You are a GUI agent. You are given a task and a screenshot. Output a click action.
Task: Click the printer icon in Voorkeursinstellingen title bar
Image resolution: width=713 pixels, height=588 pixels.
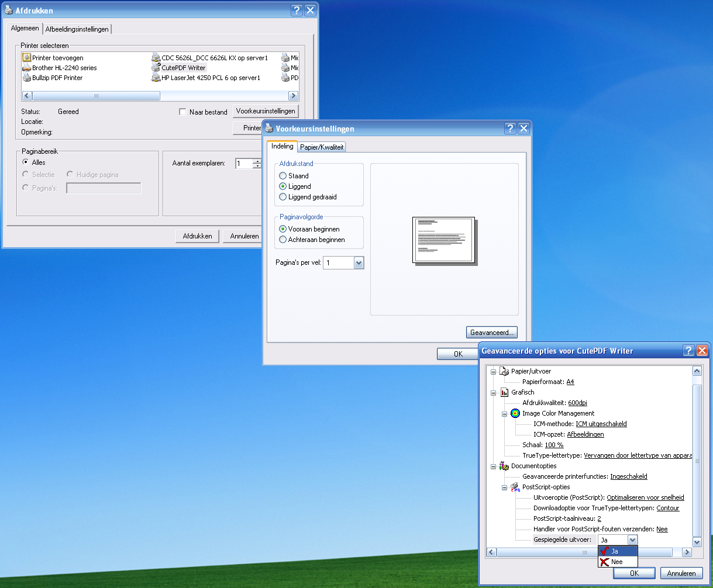pos(269,129)
